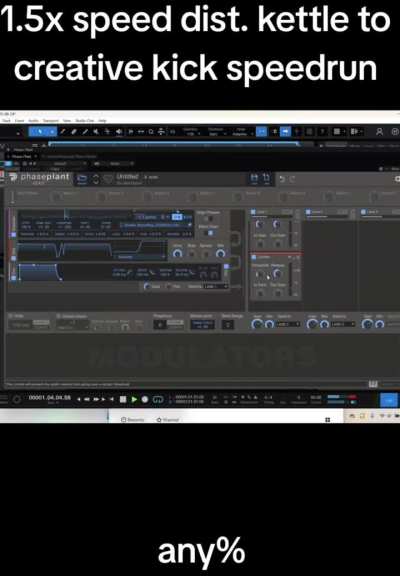Click the preset previous/next arrows in Phase Plant
Viewport: 400px width, 576px height.
coord(96,179)
